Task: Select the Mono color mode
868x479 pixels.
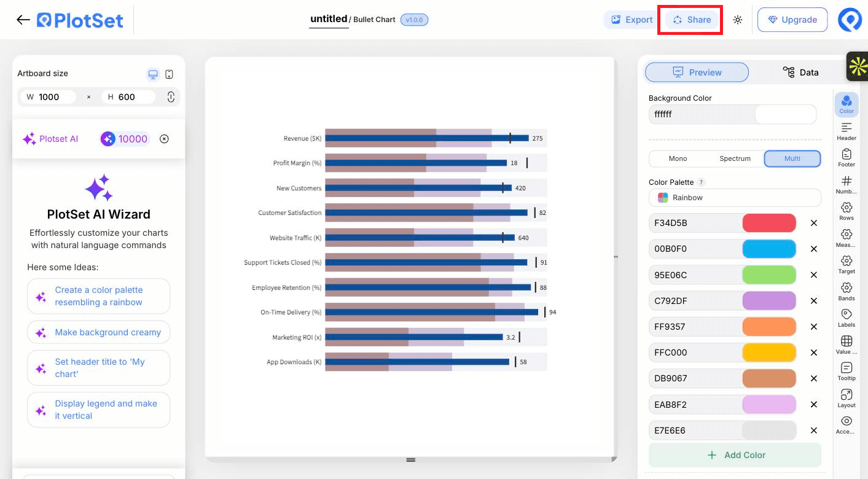Action: pyautogui.click(x=678, y=158)
